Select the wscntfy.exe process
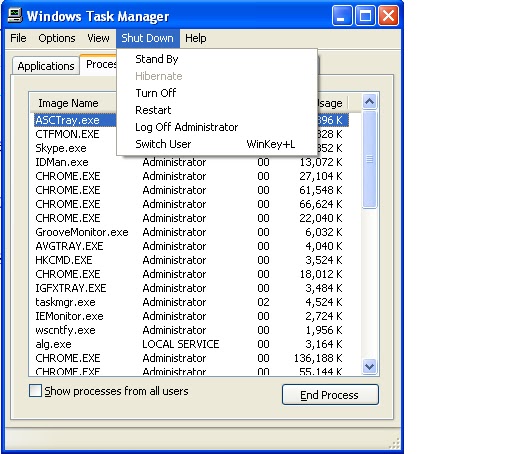512x454 pixels. (191, 330)
